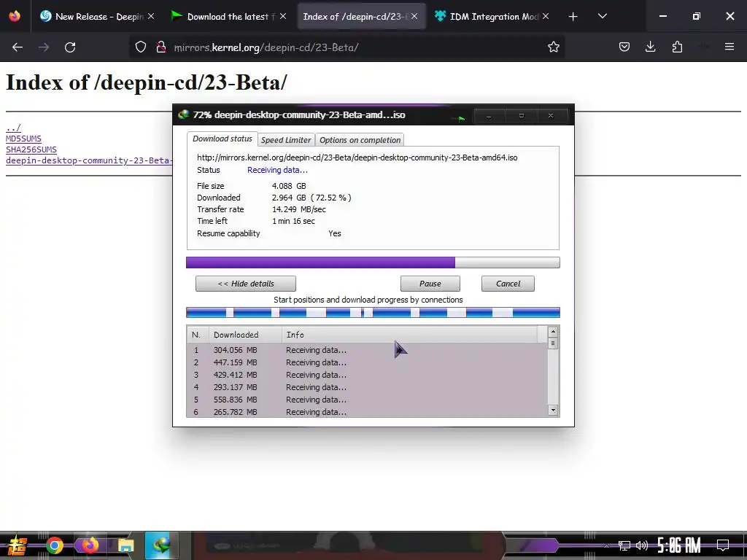Click the connections list scroll up arrow
747x560 pixels.
553,332
